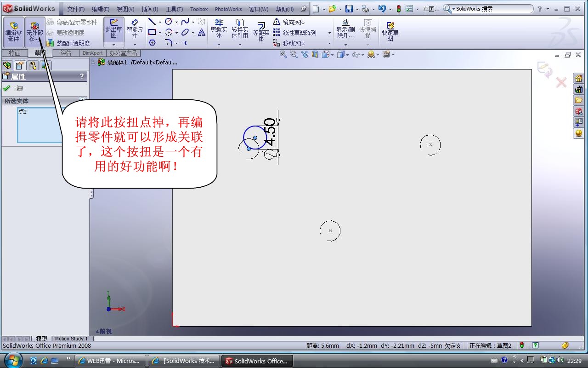The width and height of the screenshot is (588, 368).
Task: Select the Rectangle sketch tool
Action: click(152, 32)
